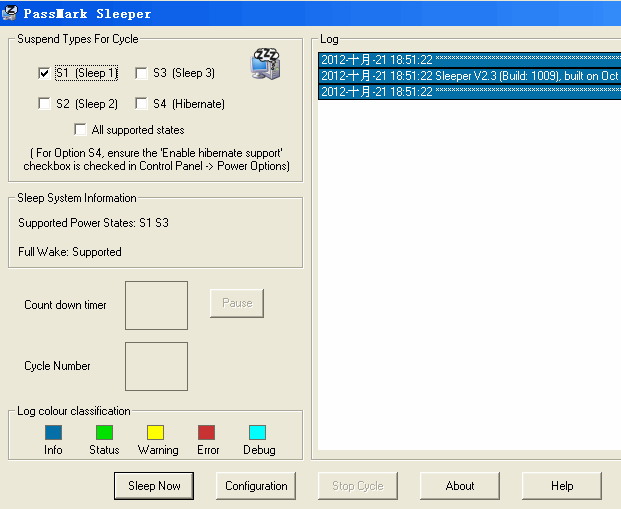621x509 pixels.
Task: Check the All supported states option
Action: pyautogui.click(x=81, y=130)
